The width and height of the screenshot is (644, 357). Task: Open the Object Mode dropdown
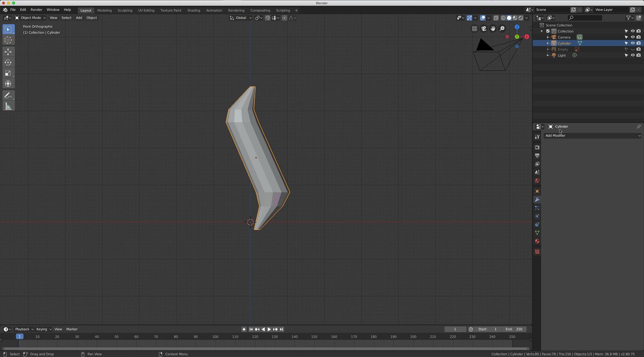click(30, 18)
